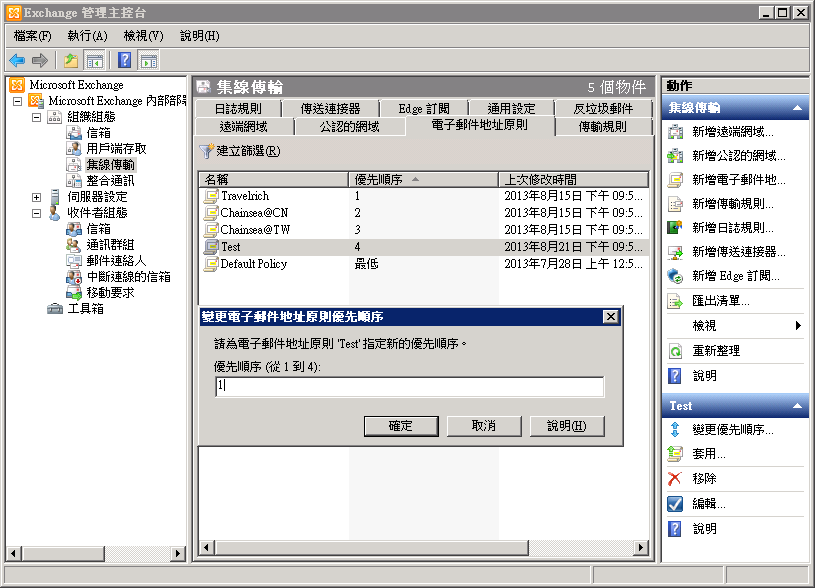Click the 工具箱 toolbox icon in tree
This screenshot has width=815, height=588.
point(55,309)
